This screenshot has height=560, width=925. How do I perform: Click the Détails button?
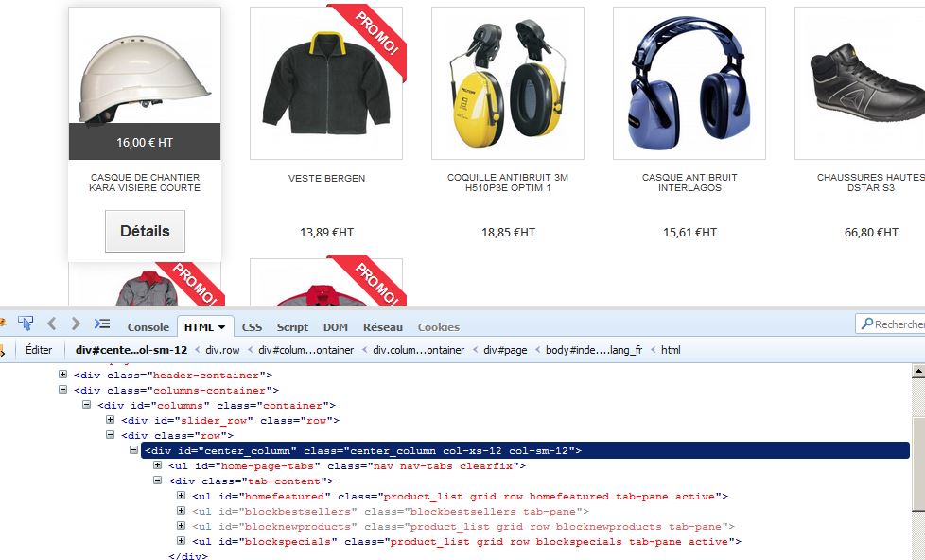coord(145,232)
